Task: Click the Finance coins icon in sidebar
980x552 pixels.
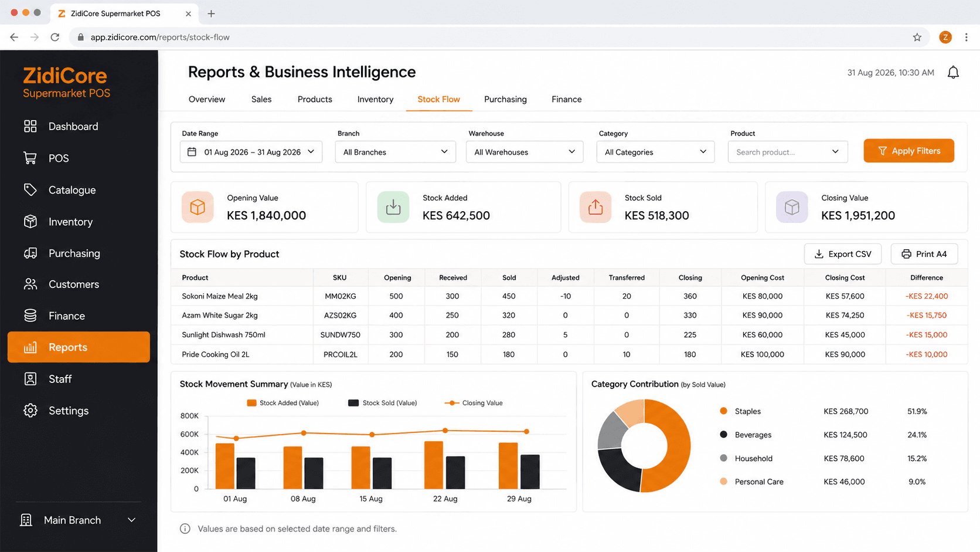Action: [x=30, y=316]
